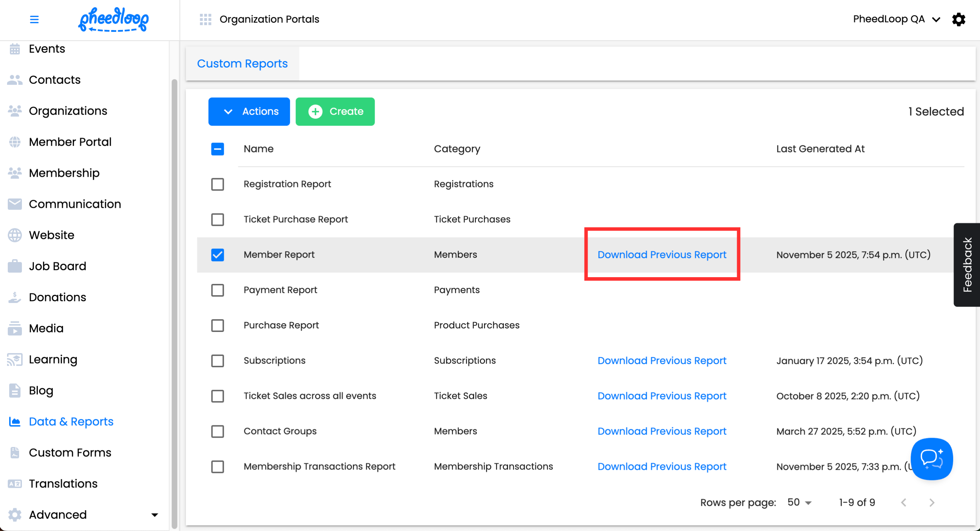Viewport: 980px width, 531px height.
Task: Click the apps grid icon
Action: point(205,19)
